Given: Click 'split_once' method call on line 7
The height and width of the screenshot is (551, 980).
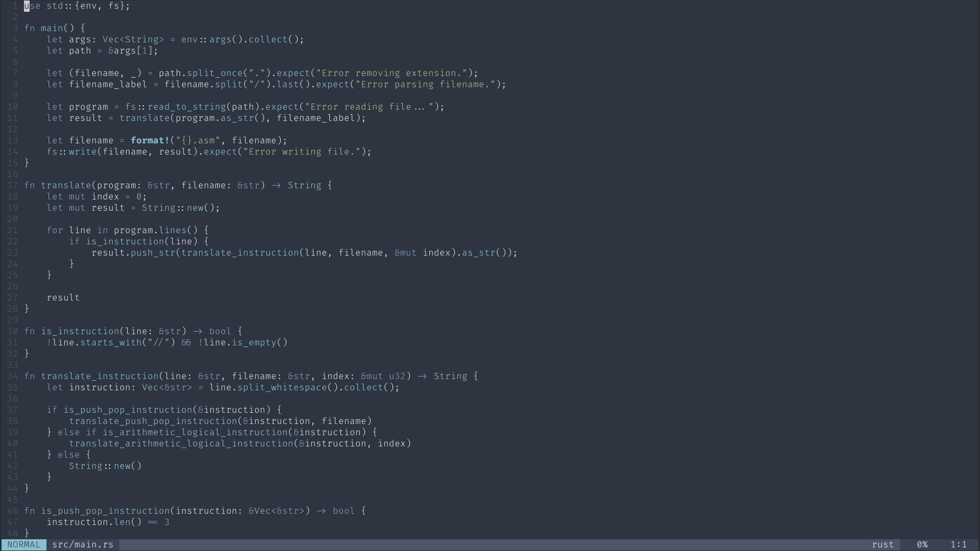Looking at the screenshot, I should tap(215, 73).
